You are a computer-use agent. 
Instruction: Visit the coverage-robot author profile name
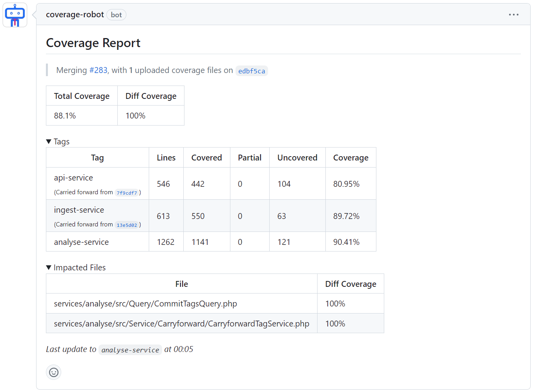click(75, 15)
